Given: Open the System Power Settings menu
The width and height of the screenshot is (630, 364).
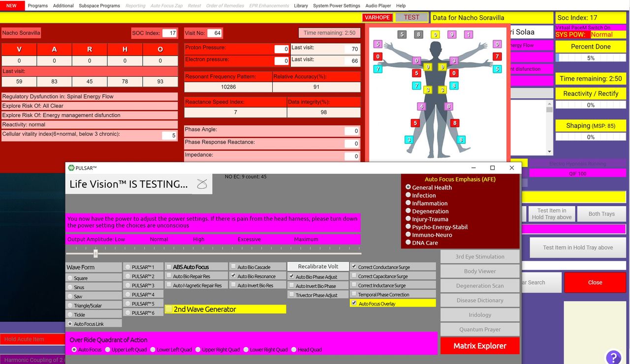Looking at the screenshot, I should click(336, 6).
